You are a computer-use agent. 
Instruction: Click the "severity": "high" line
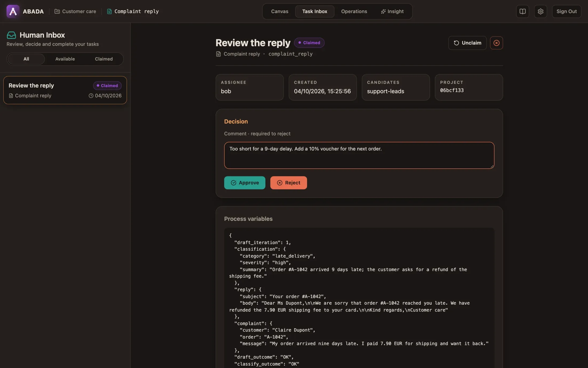pos(265,263)
